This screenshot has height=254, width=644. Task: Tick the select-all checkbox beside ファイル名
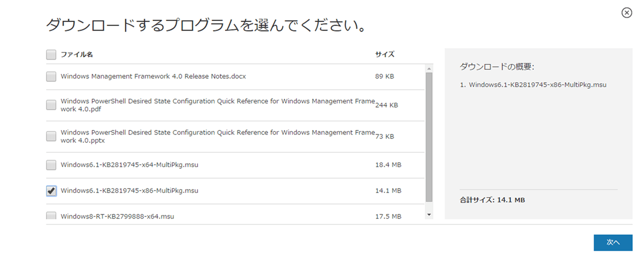click(51, 55)
